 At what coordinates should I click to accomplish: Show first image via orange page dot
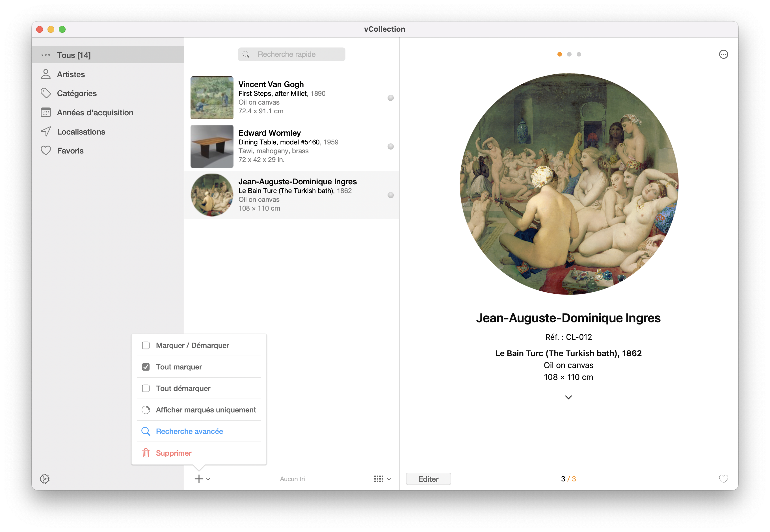[x=560, y=54]
